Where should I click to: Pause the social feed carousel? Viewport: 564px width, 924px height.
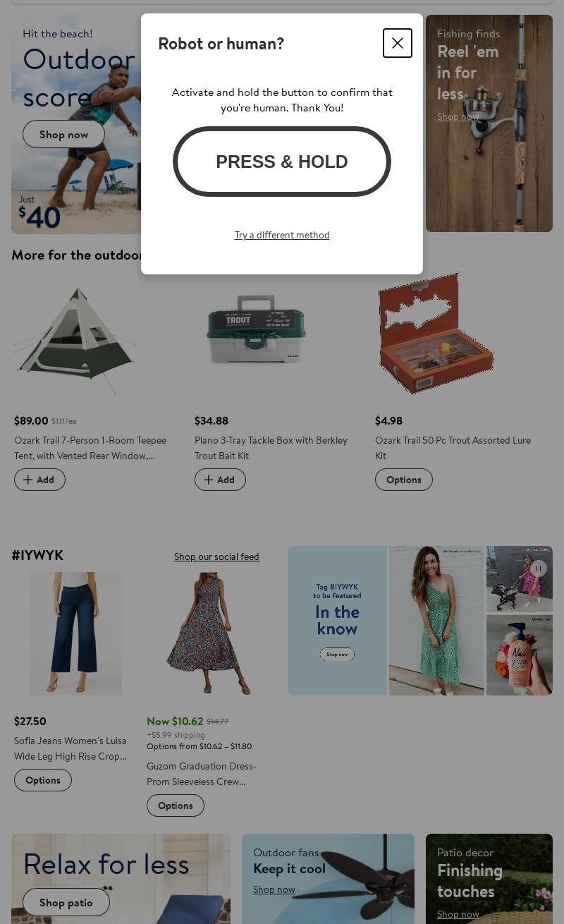click(x=539, y=569)
